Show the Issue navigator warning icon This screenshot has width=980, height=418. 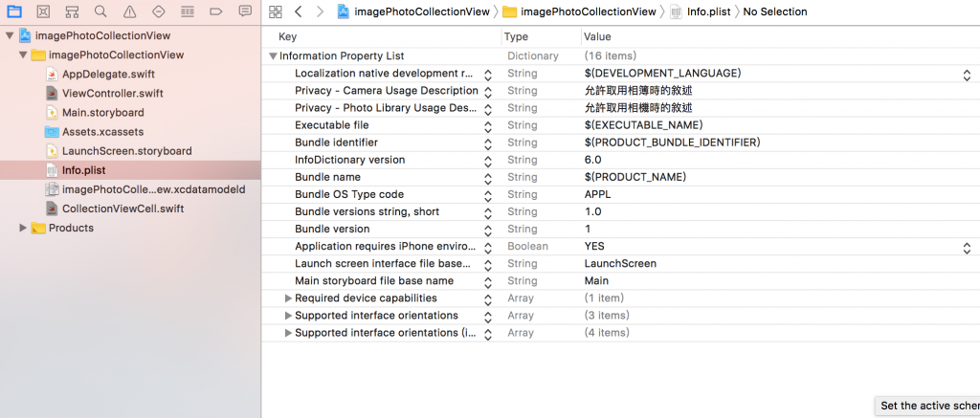[130, 11]
